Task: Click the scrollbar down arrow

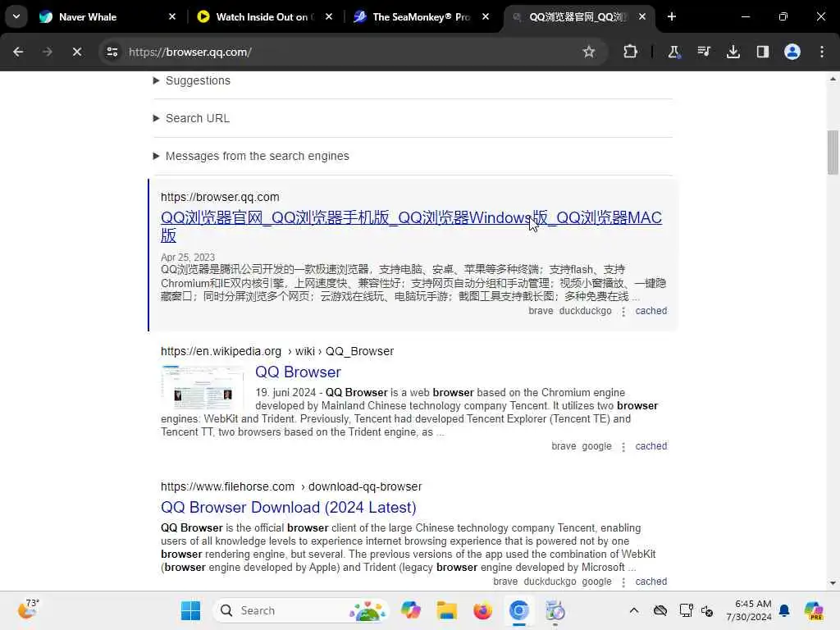Action: tap(833, 583)
